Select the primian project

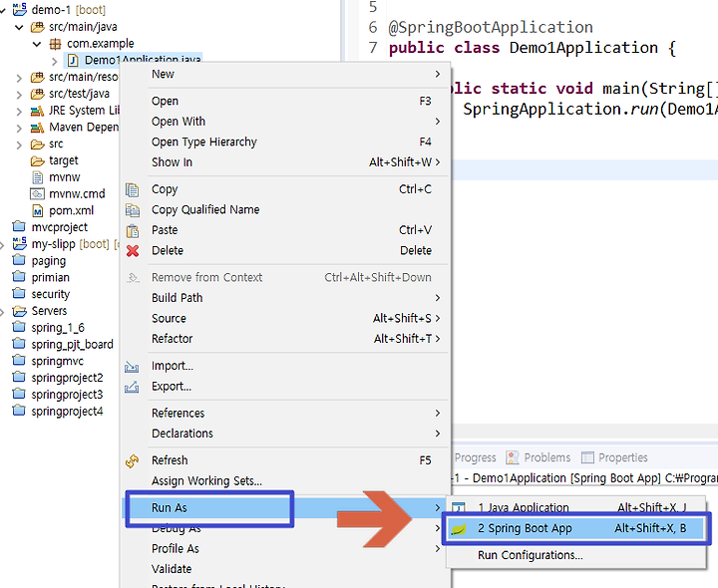[51, 277]
